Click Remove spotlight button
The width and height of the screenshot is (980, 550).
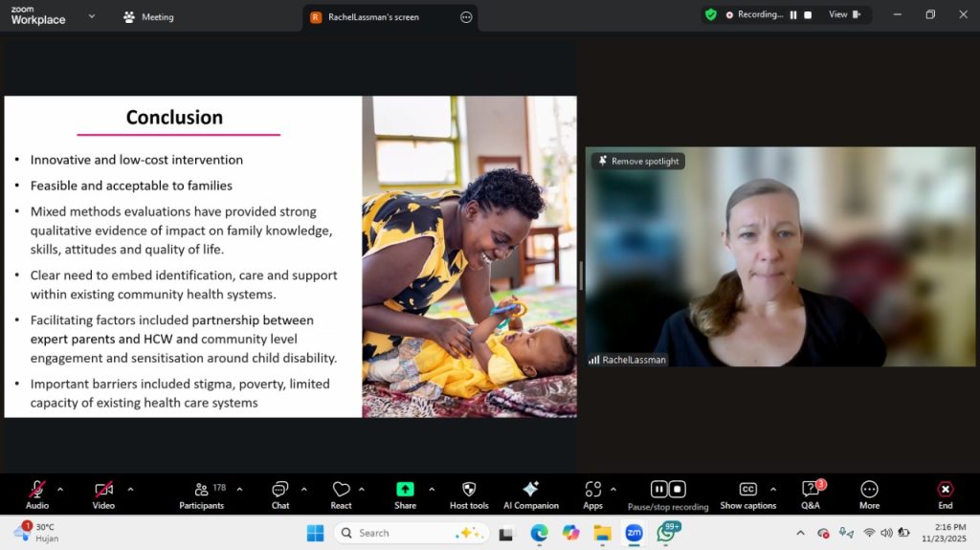[638, 162]
